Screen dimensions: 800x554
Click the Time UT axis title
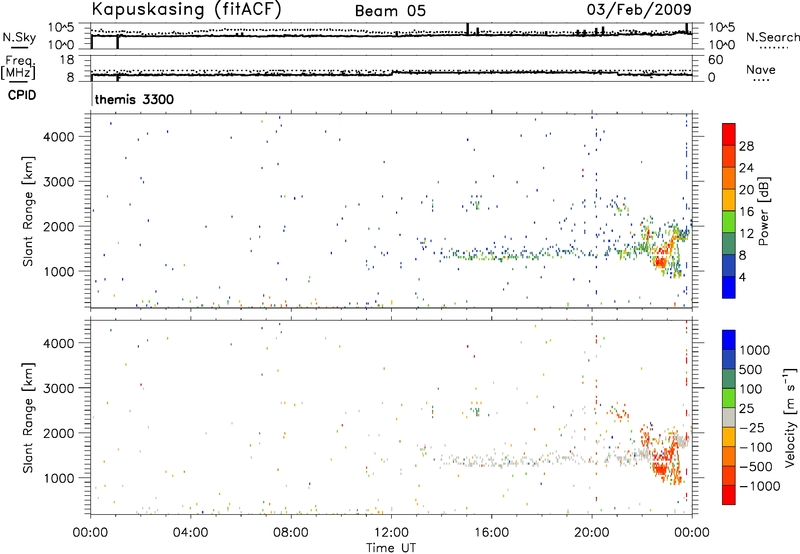(391, 548)
